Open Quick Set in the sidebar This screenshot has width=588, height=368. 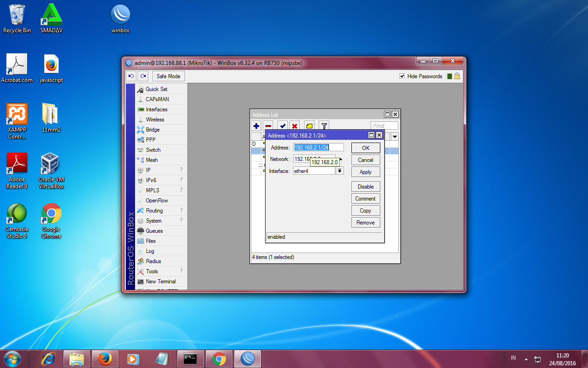(x=162, y=89)
